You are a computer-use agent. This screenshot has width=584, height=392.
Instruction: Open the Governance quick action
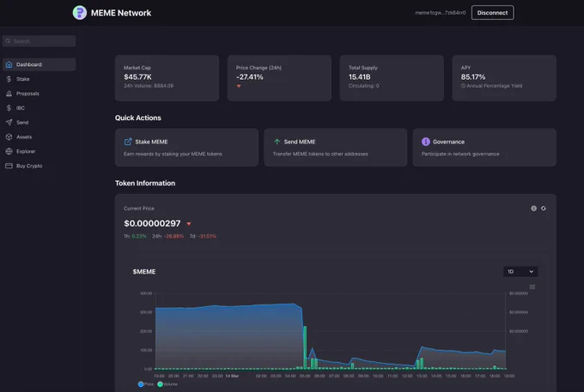click(484, 148)
